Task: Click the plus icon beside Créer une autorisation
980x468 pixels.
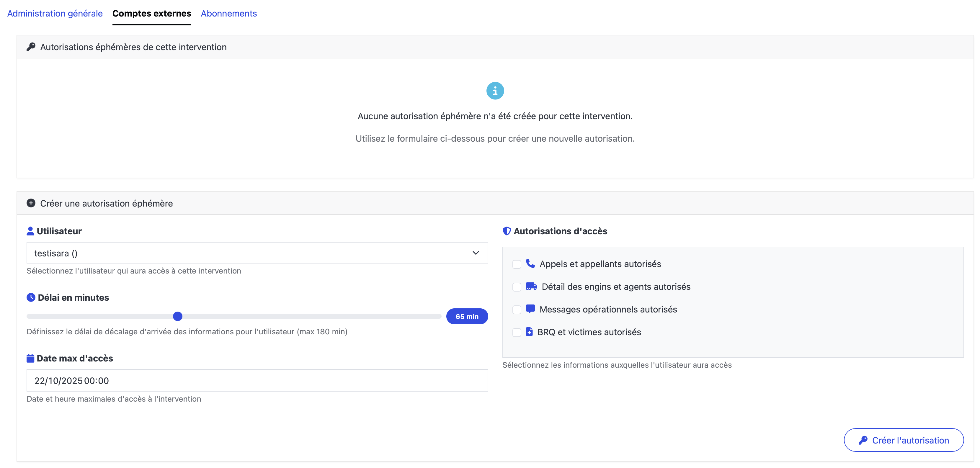Action: 31,203
